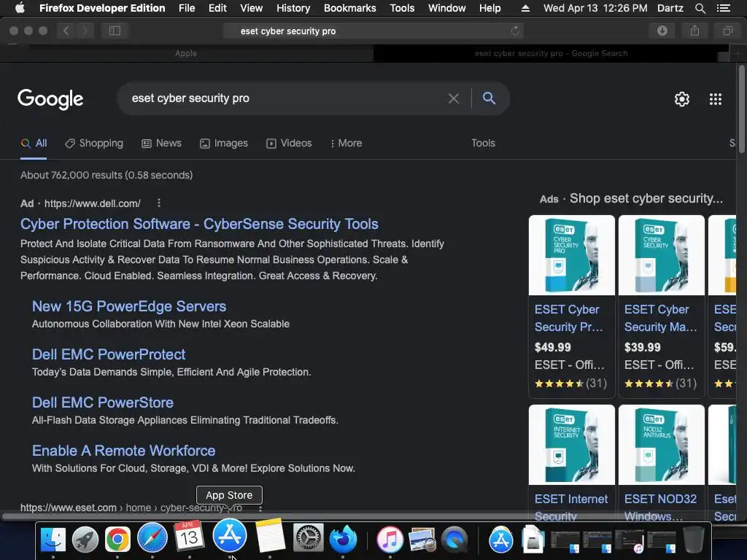
Task: Open Firefox Developer Edition dock icon
Action: pyautogui.click(x=343, y=540)
